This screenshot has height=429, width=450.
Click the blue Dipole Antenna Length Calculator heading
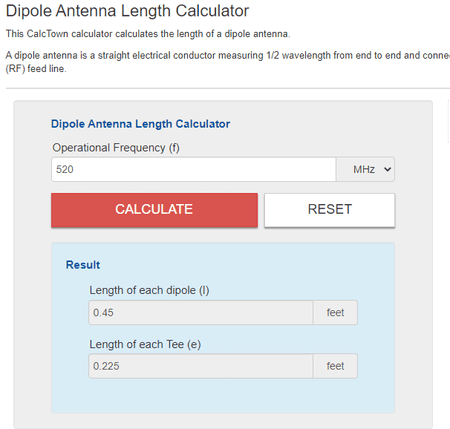click(140, 124)
